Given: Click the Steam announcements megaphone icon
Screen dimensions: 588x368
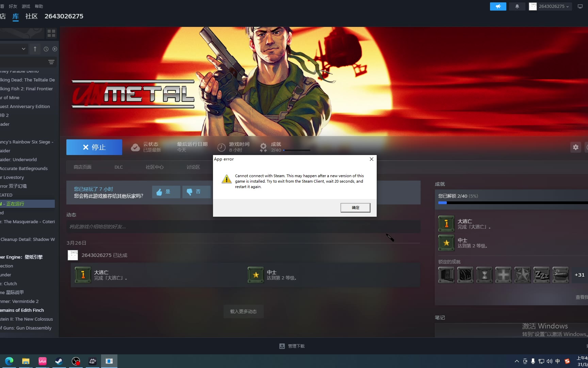Looking at the screenshot, I should click(x=498, y=6).
